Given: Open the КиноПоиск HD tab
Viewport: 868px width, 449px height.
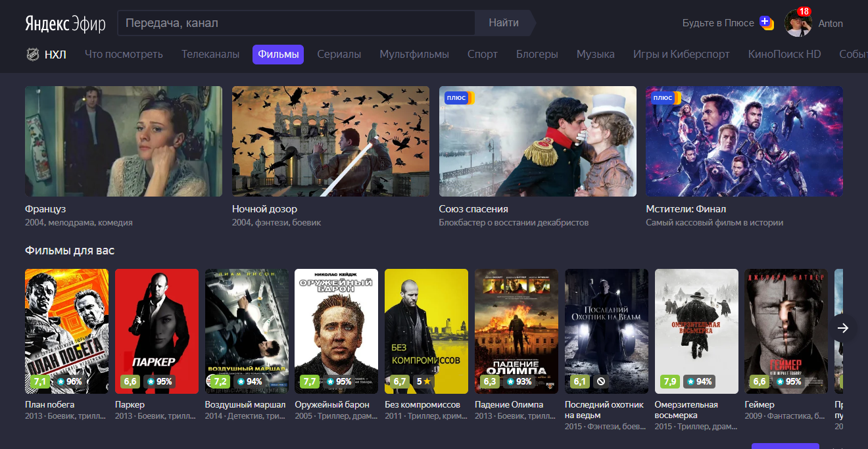Looking at the screenshot, I should [784, 55].
